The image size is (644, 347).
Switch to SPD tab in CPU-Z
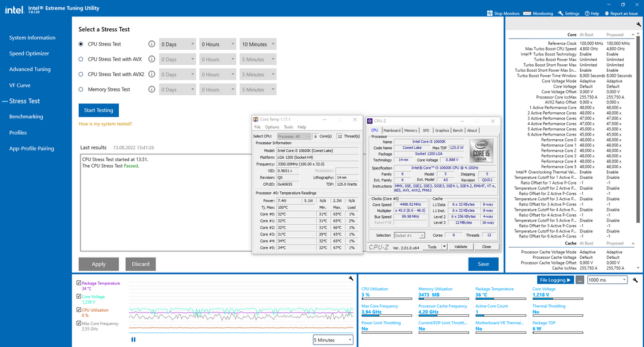426,130
